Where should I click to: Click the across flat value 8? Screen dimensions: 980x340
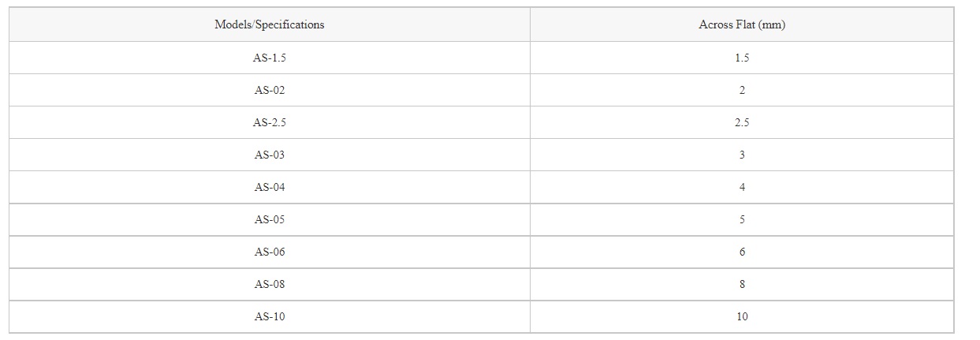pos(742,284)
